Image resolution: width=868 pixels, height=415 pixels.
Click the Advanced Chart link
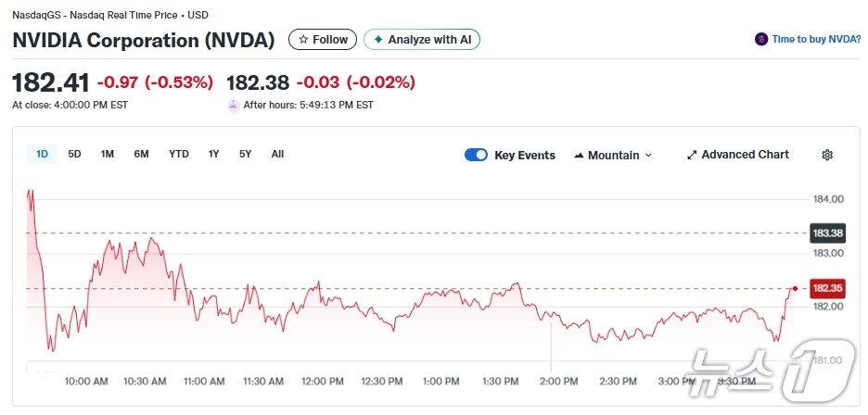pyautogui.click(x=745, y=155)
